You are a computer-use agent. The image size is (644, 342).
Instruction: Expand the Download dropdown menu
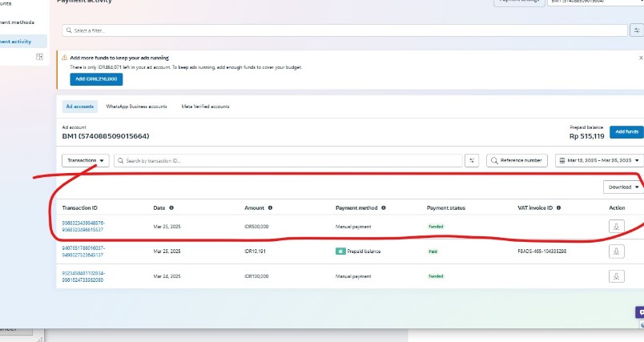623,187
